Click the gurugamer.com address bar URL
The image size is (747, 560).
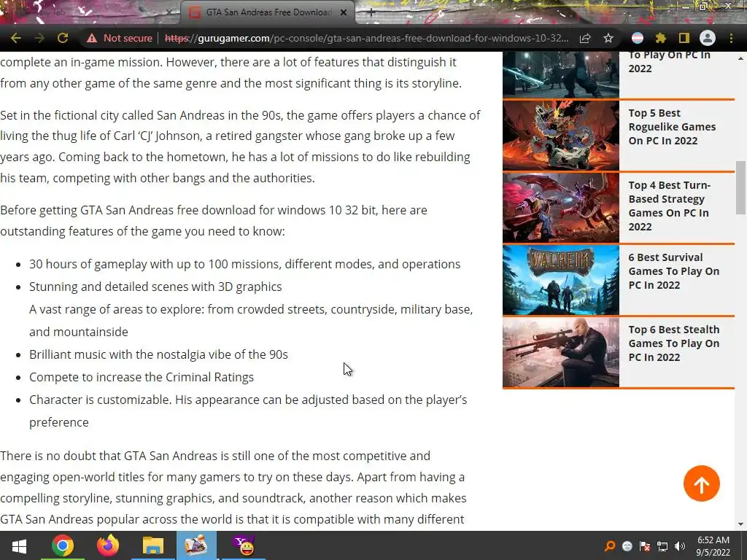pos(366,38)
